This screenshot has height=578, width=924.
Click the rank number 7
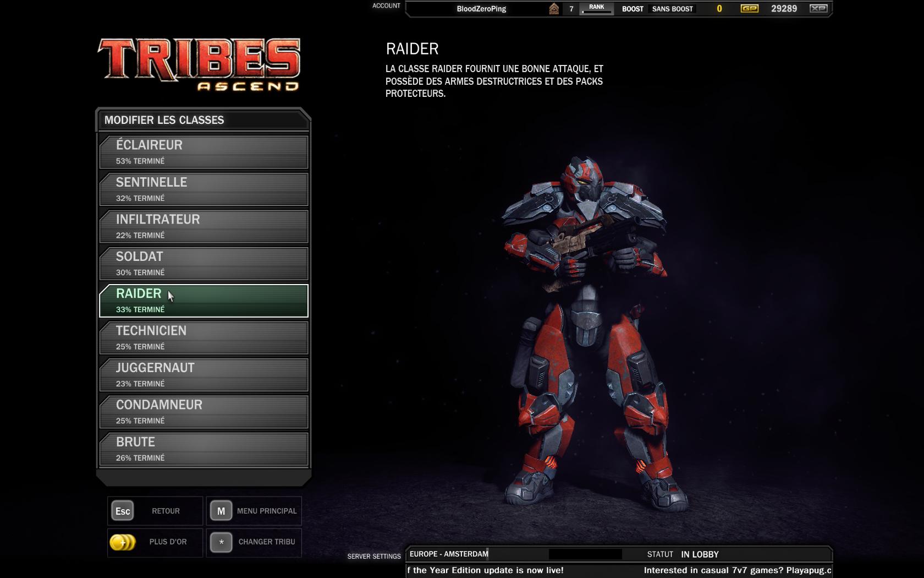tap(571, 9)
